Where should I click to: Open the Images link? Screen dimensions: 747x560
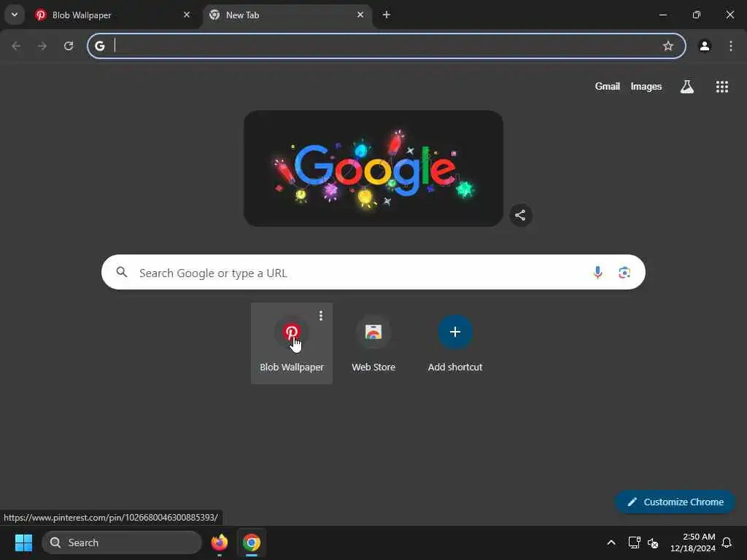(x=646, y=86)
